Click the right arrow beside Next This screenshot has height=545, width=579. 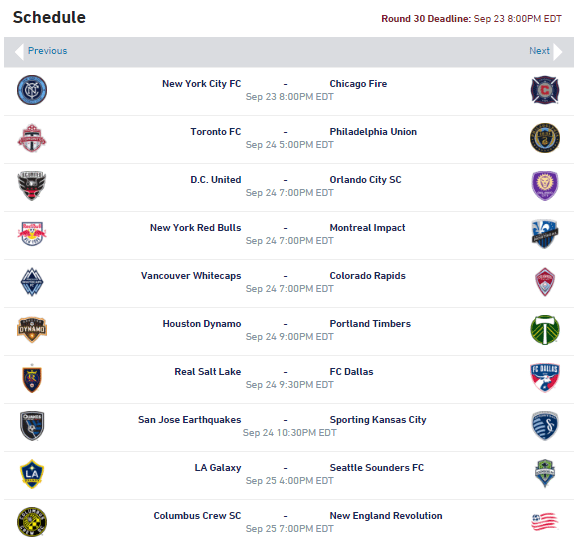click(558, 52)
